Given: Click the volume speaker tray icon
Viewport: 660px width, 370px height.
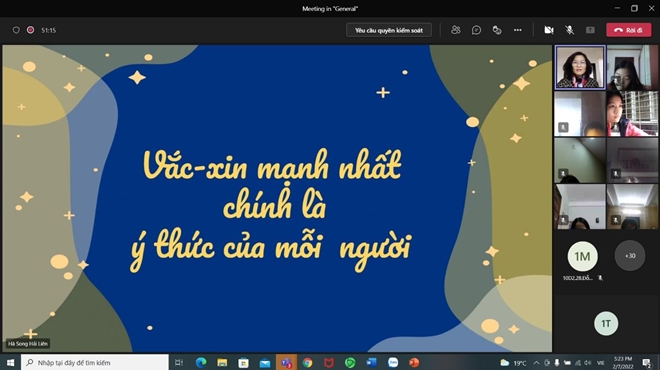Looking at the screenshot, I should click(588, 363).
